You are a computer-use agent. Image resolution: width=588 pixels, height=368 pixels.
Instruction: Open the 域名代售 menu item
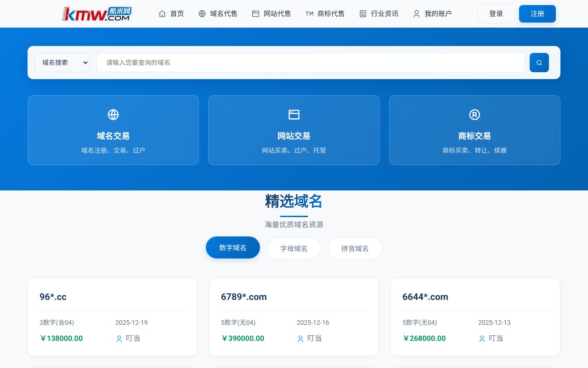[224, 14]
